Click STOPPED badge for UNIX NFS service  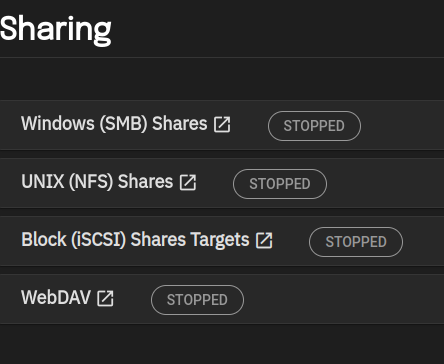pos(280,184)
